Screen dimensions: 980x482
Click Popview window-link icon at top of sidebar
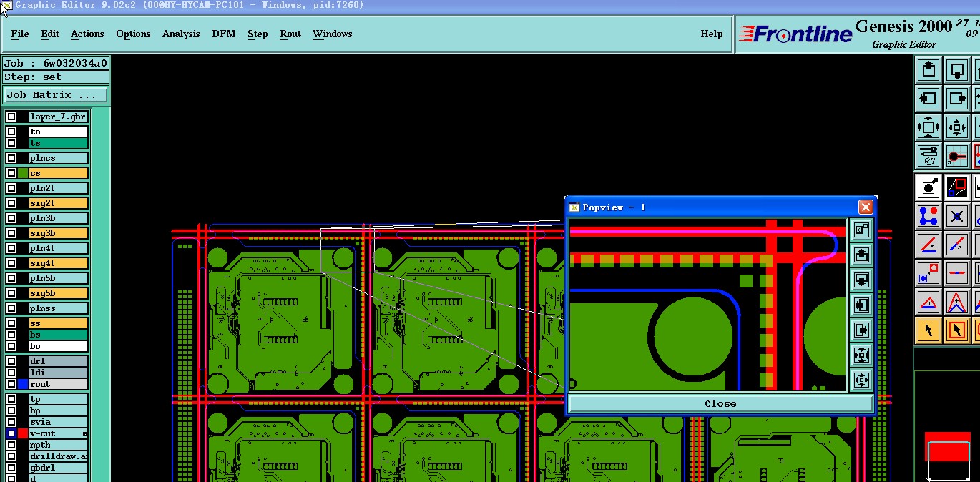click(861, 229)
